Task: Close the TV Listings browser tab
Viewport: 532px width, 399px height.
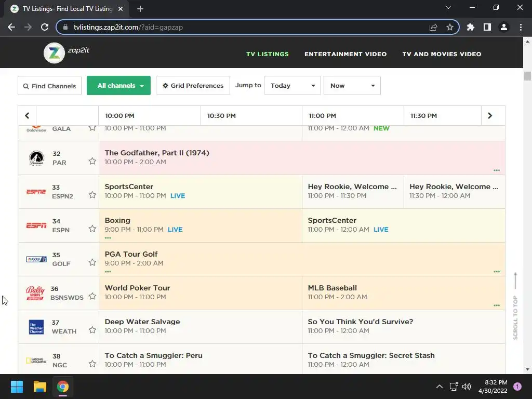Action: [x=121, y=9]
